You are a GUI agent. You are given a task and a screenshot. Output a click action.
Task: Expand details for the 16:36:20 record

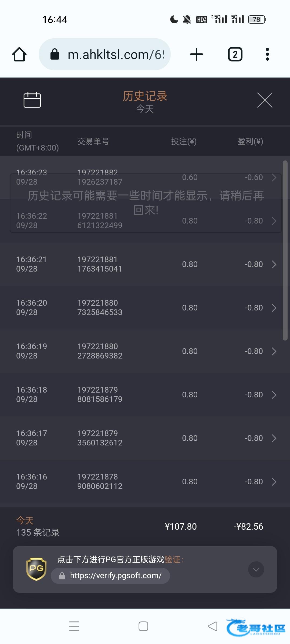pos(274,308)
